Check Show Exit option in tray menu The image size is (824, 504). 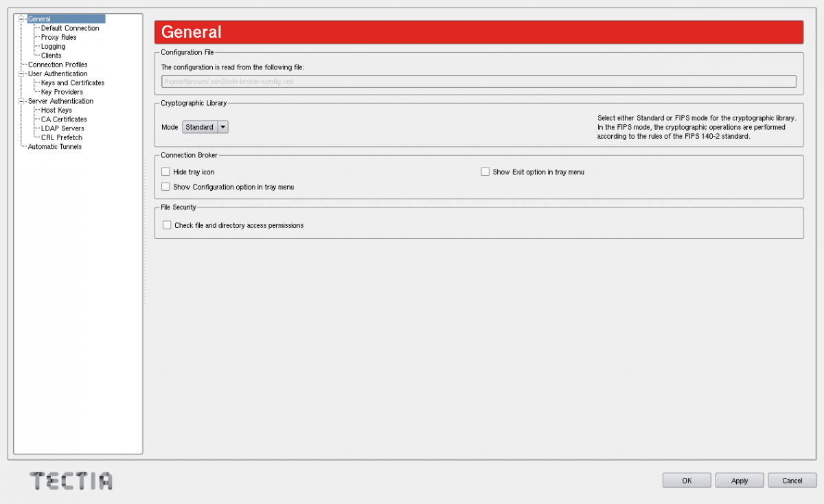(x=485, y=172)
